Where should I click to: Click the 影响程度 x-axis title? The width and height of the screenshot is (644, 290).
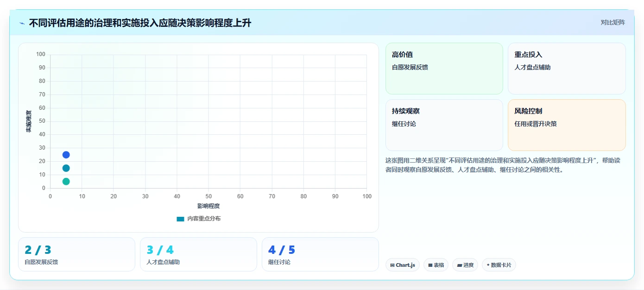208,206
